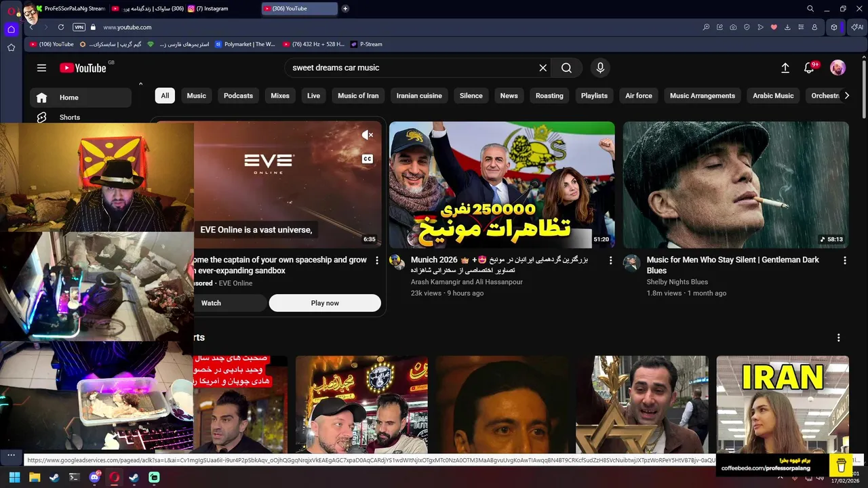
Task: Open Arash Kamangir and Ali Hassanpour channel
Action: 467,282
